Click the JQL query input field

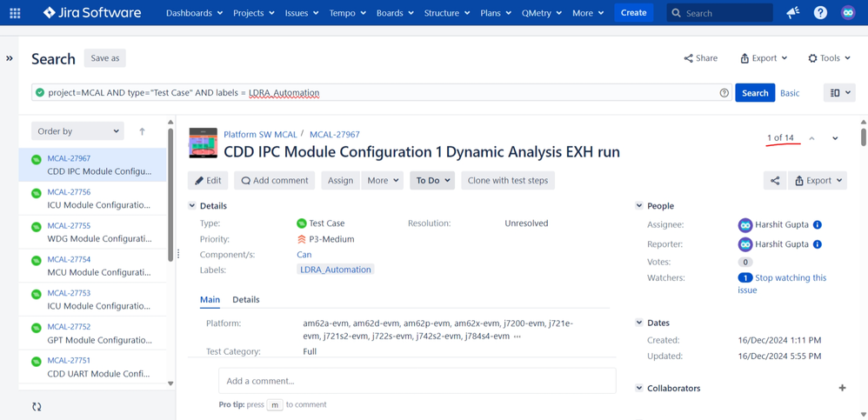click(x=382, y=93)
